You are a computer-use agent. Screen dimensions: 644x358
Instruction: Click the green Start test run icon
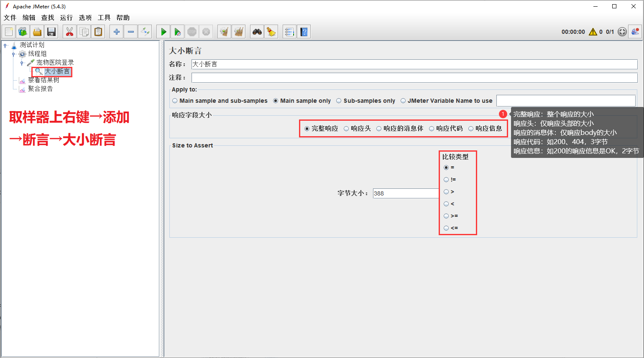[164, 32]
